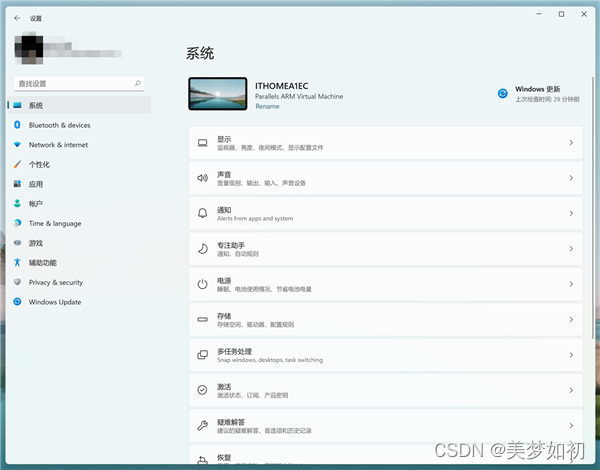This screenshot has height=470, width=600.
Task: Click the desktop wallpaper thumbnail
Action: [217, 94]
